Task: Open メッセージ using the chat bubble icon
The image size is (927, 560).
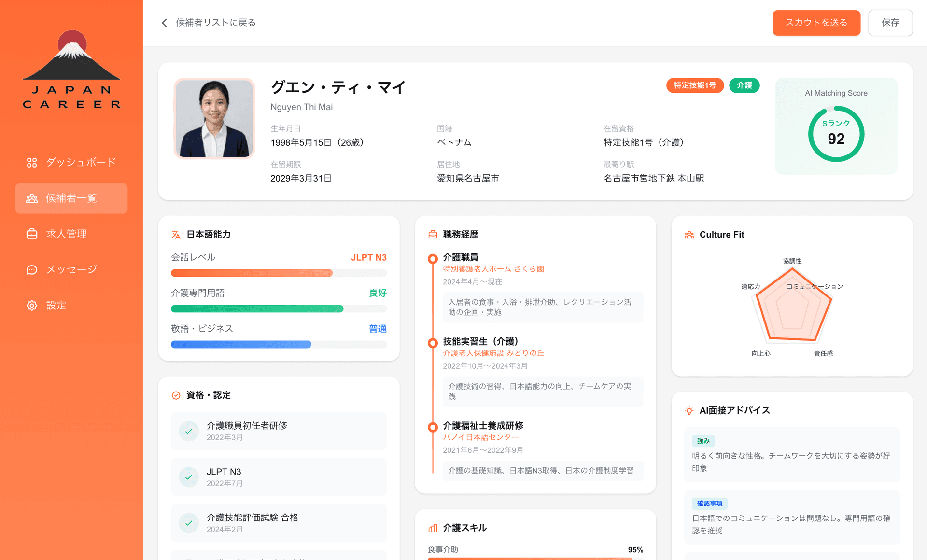Action: (x=32, y=269)
